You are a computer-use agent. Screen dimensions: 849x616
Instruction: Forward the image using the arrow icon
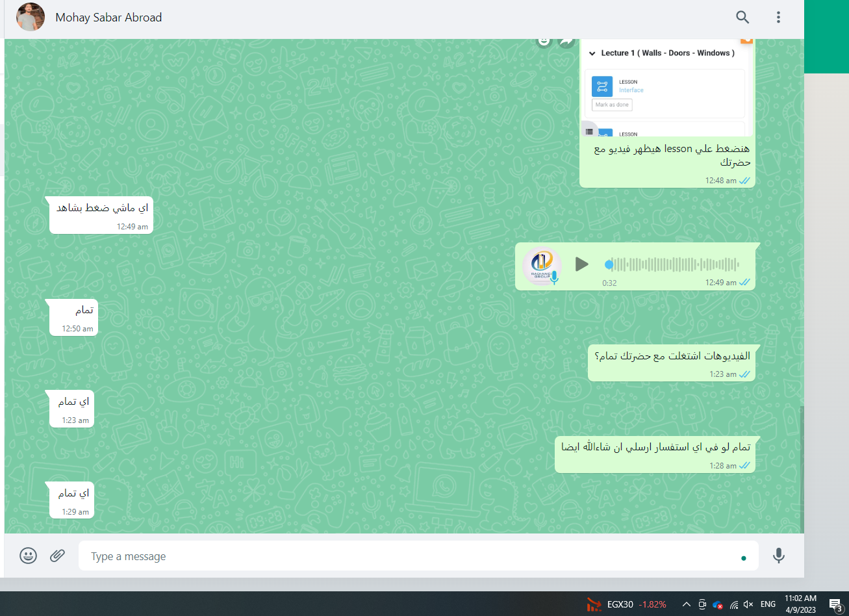click(x=566, y=40)
